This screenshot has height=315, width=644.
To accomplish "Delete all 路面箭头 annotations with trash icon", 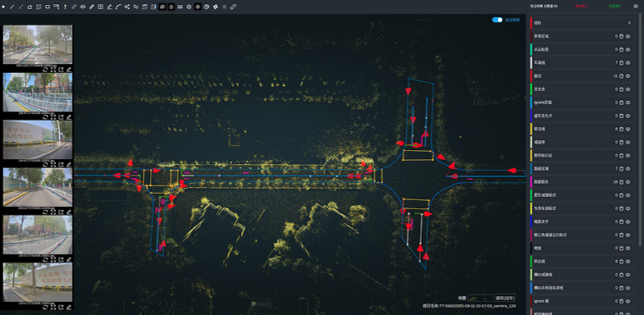I will [x=621, y=181].
